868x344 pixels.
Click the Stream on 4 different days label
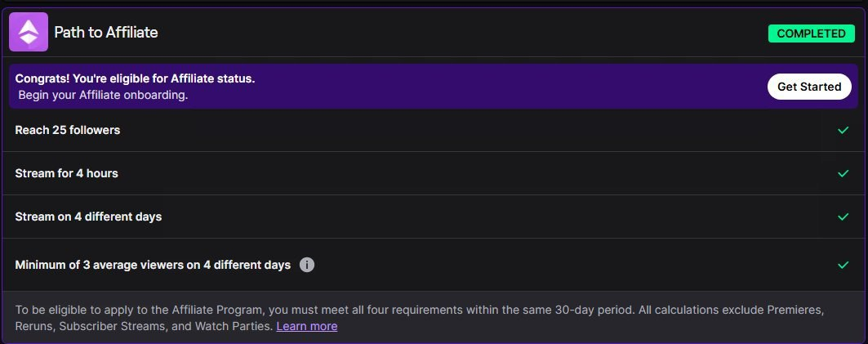(88, 217)
